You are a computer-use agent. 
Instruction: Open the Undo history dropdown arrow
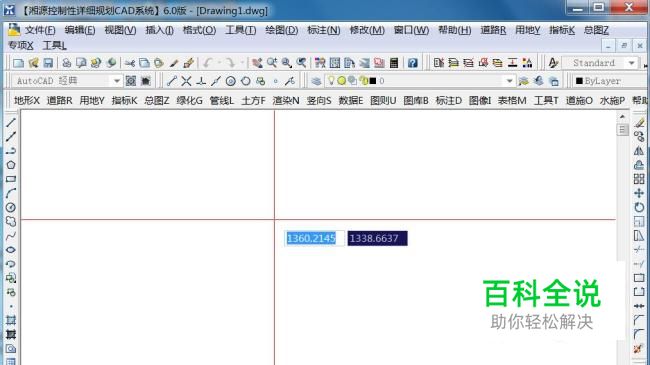pos(219,63)
